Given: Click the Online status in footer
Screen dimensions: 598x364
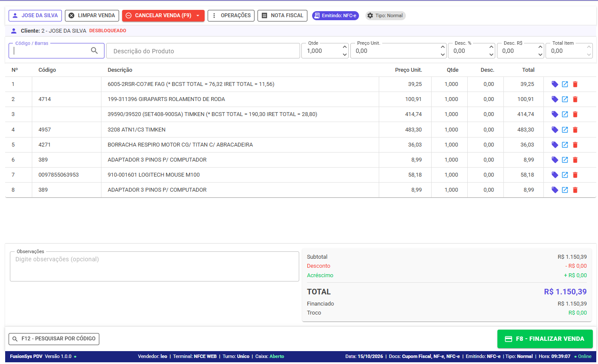Looking at the screenshot, I should pyautogui.click(x=583, y=356).
